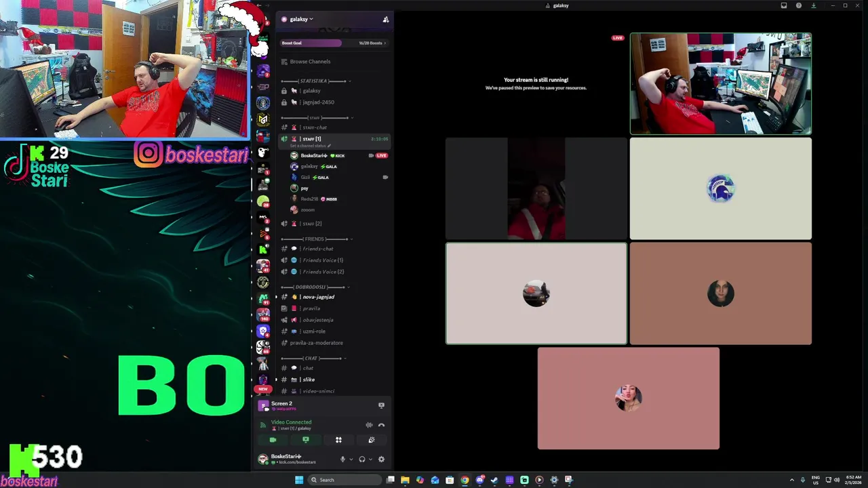The image size is (868, 488).
Task: Focus the bottom pink participant tile
Action: click(628, 399)
